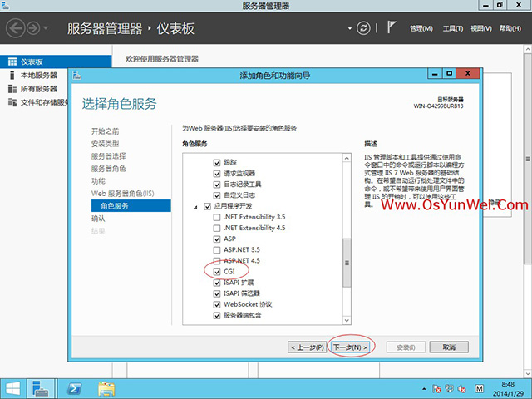This screenshot has height=399, width=532.
Task: Click the < 上一步(P) button
Action: (x=307, y=347)
